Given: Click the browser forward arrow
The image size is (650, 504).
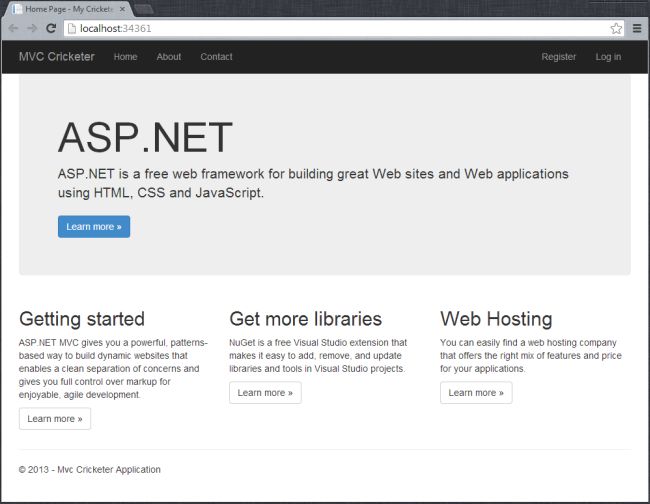Looking at the screenshot, I should click(32, 28).
